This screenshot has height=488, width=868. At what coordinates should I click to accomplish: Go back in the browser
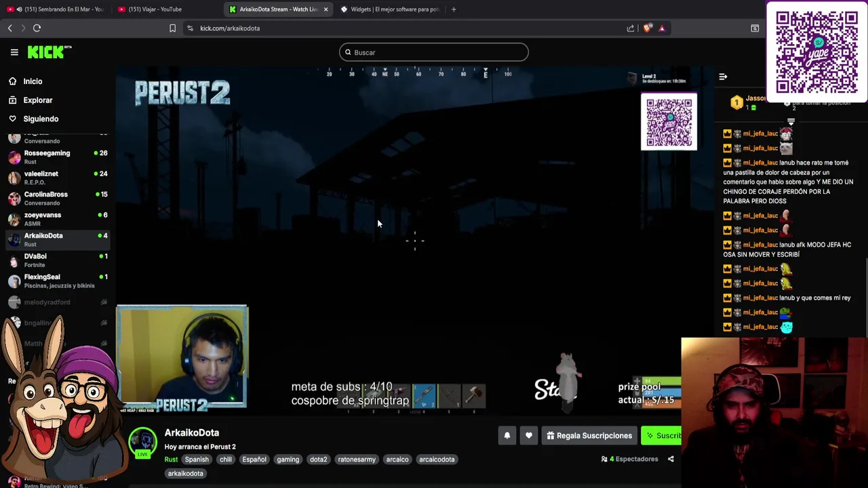(9, 28)
